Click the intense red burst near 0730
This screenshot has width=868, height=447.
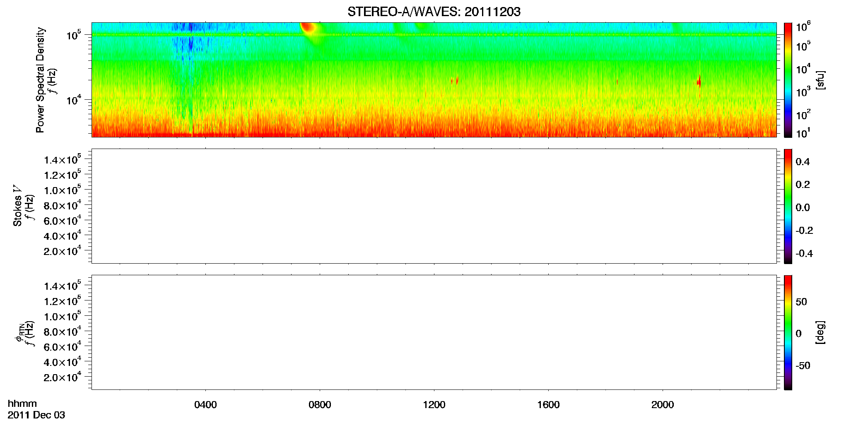click(x=308, y=28)
